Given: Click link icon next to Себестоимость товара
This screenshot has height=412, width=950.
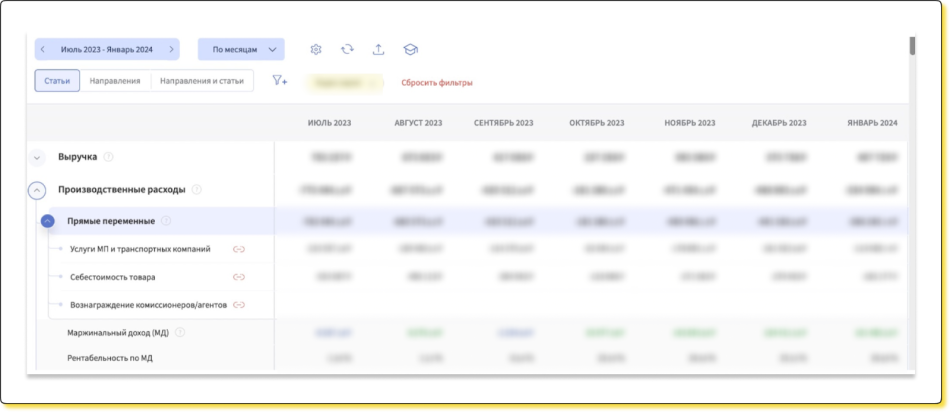Looking at the screenshot, I should (239, 277).
